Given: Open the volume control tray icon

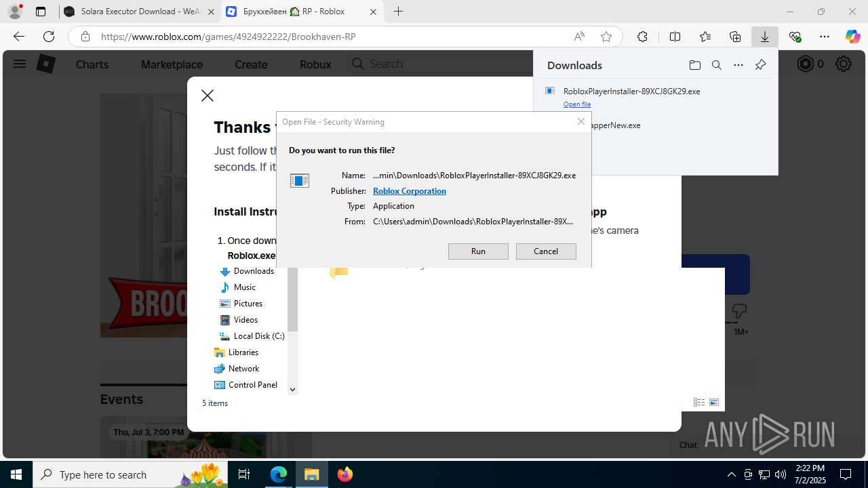Looking at the screenshot, I should click(x=781, y=474).
